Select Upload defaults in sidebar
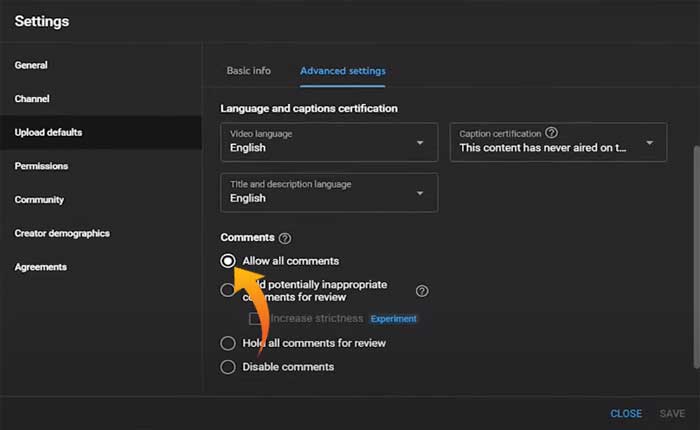Screen dimensions: 700x430 tap(48, 133)
